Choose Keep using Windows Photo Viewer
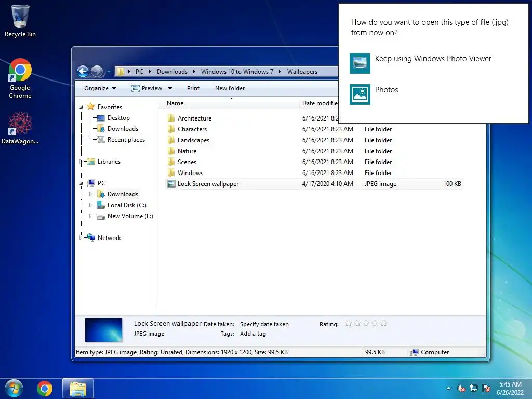 [x=421, y=63]
